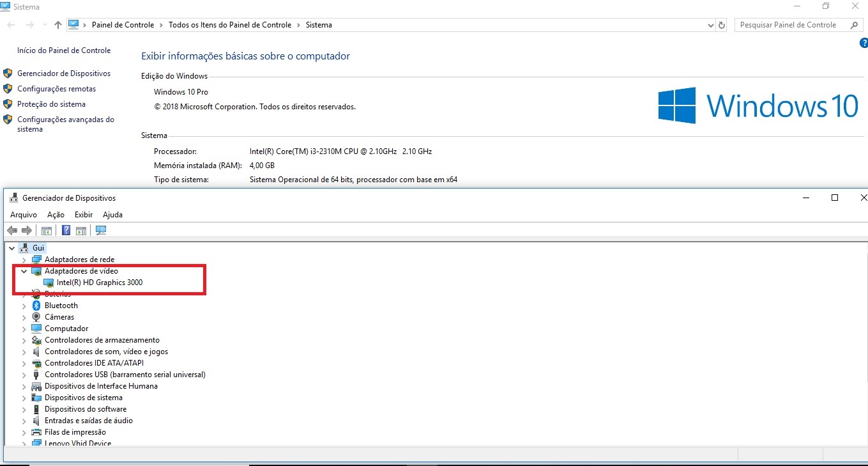Click the magnifier icon in the search box

click(855, 25)
